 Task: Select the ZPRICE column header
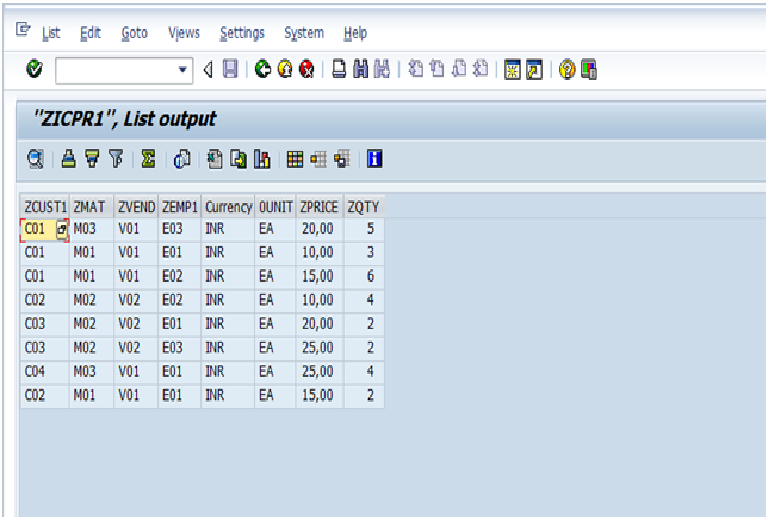pos(319,207)
